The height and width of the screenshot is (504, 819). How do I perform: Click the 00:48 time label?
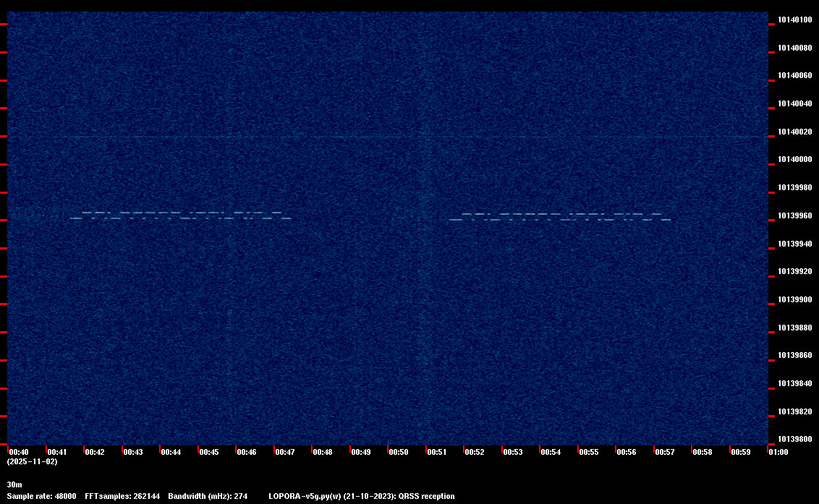[323, 452]
